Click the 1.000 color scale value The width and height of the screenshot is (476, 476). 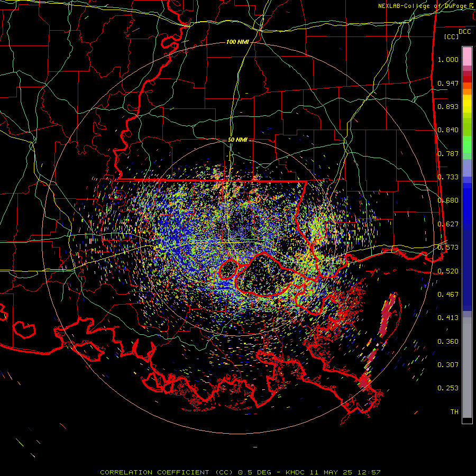click(x=448, y=59)
